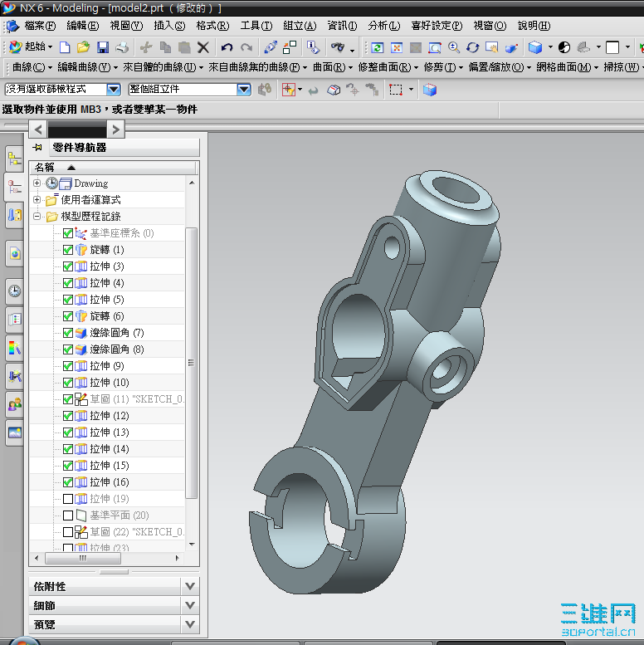Expand the Drawing tree node

[x=37, y=183]
